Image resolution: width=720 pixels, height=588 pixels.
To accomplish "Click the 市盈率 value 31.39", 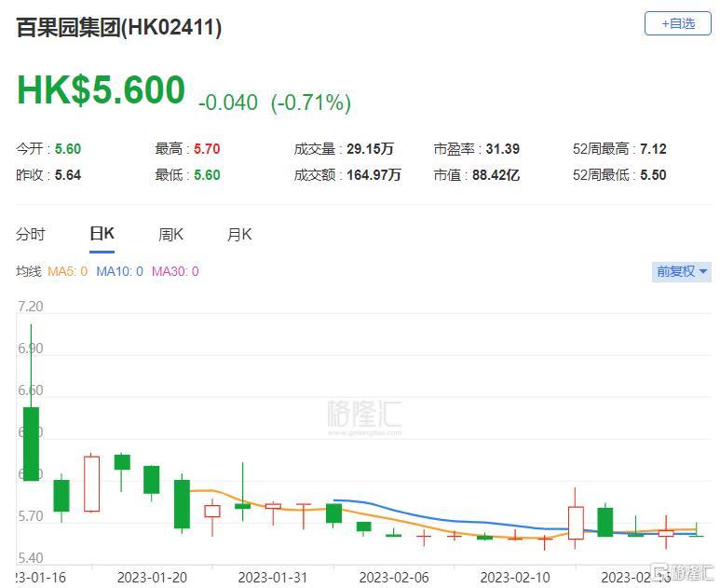I will tap(503, 149).
